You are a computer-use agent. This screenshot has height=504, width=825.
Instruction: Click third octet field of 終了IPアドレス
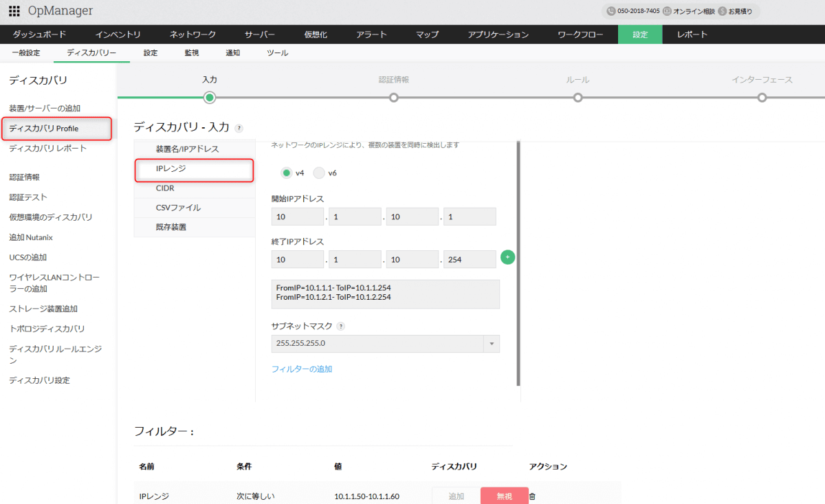412,259
